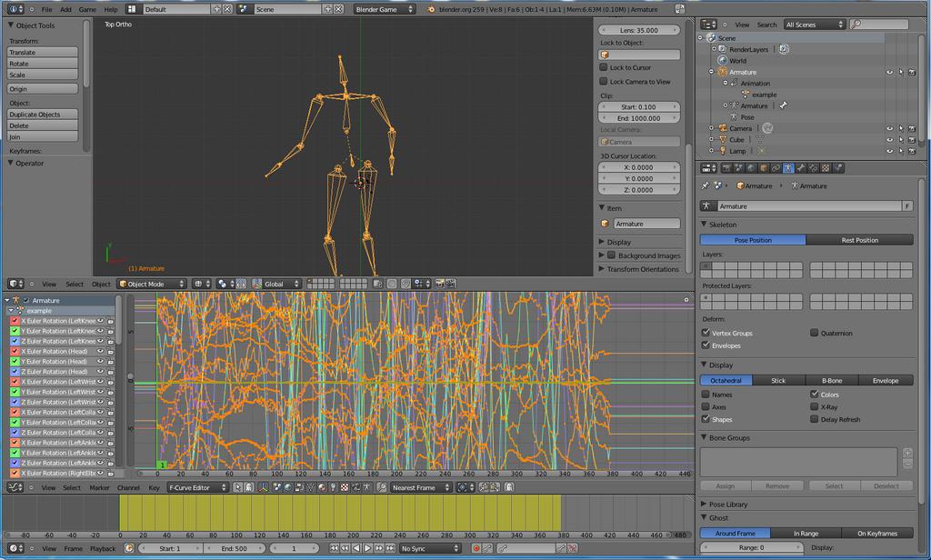Uncheck the Vertex Groups deform option

point(706,333)
